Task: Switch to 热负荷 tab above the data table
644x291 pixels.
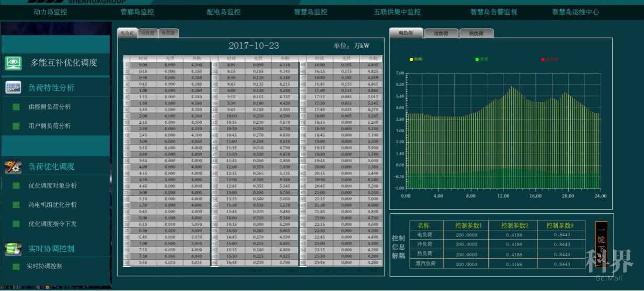Action: tap(168, 33)
